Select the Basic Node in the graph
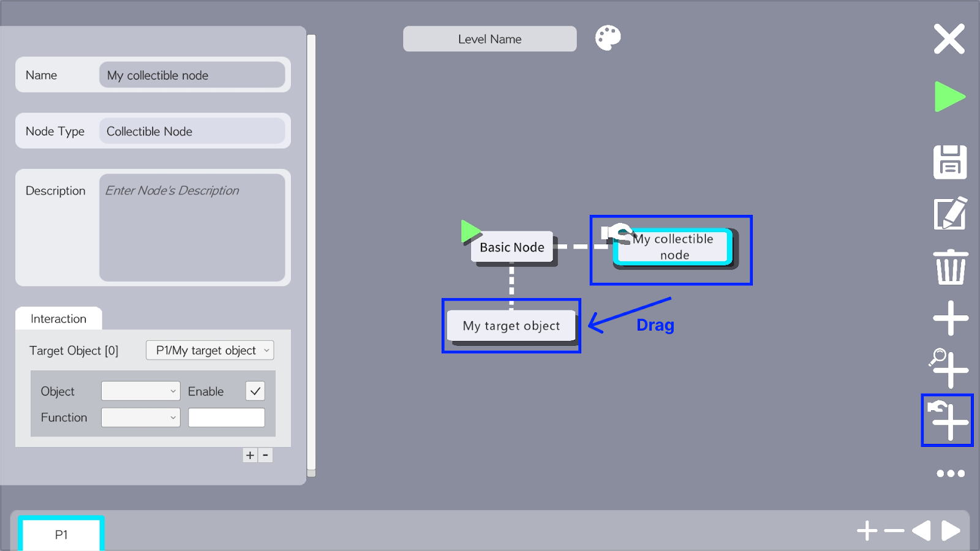 512,247
